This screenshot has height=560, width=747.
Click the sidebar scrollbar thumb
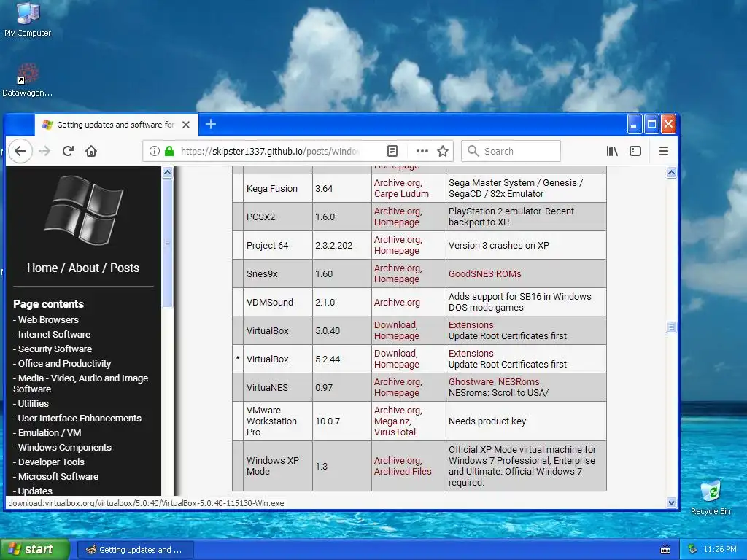click(167, 244)
